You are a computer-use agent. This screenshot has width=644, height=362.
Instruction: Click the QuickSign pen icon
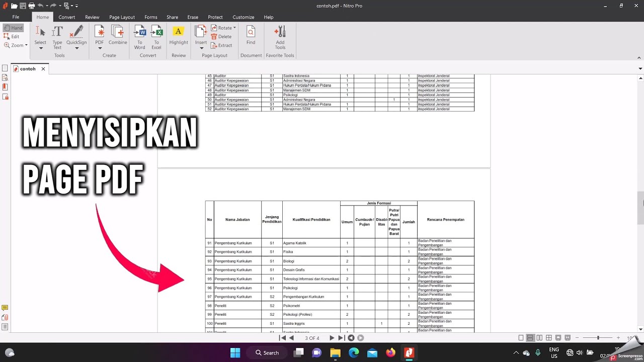pos(76,32)
